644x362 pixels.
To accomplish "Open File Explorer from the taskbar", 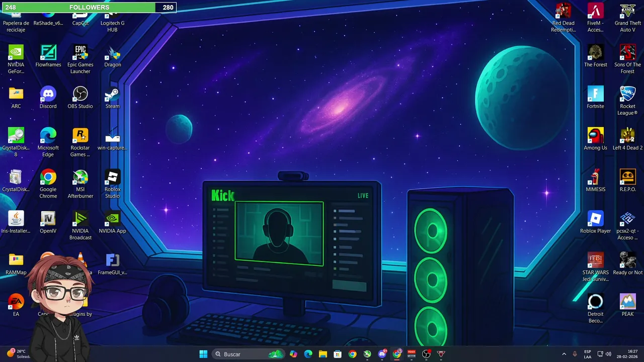I will pos(323,354).
